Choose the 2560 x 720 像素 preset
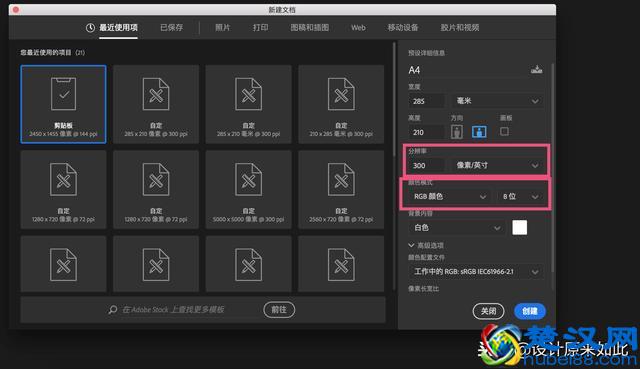The image size is (640, 369). pyautogui.click(x=341, y=189)
